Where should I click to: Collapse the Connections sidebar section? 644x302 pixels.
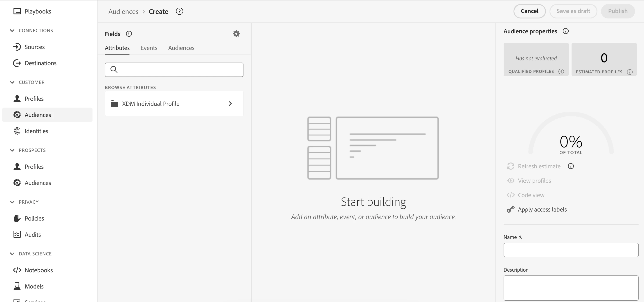coord(12,31)
